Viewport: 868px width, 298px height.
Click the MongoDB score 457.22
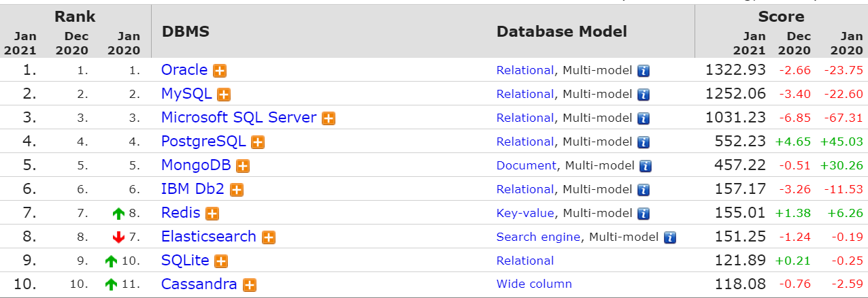point(740,165)
